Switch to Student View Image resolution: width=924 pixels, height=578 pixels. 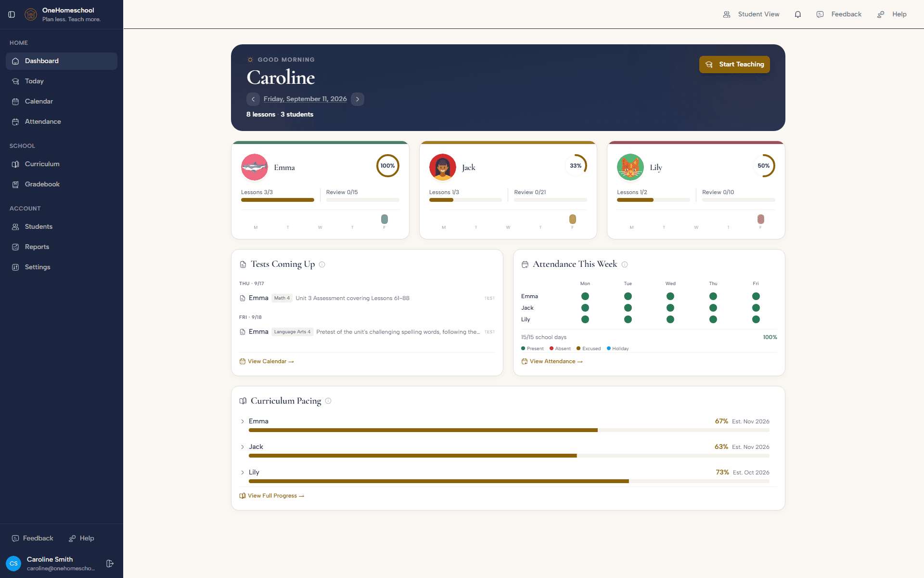[751, 14]
